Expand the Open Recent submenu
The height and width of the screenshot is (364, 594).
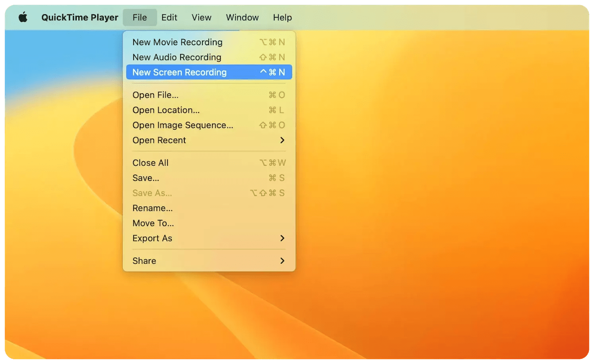pos(159,140)
